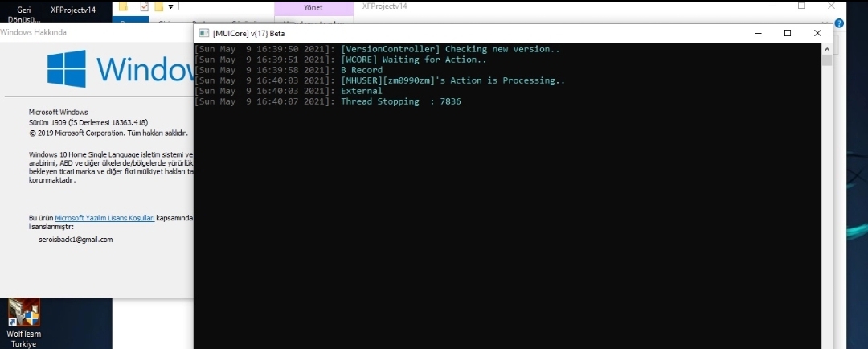Open the Microsoft Yazılım Lisans Koşulları link

[104, 218]
